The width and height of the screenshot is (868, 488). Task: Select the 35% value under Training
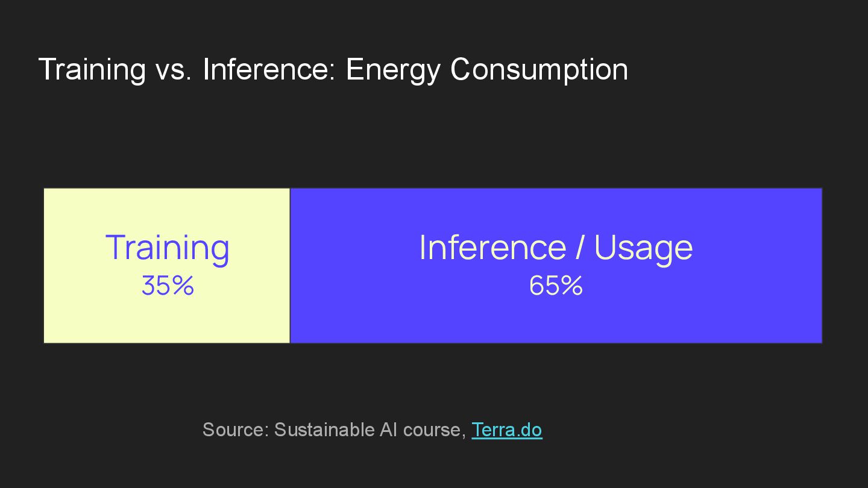(x=167, y=286)
